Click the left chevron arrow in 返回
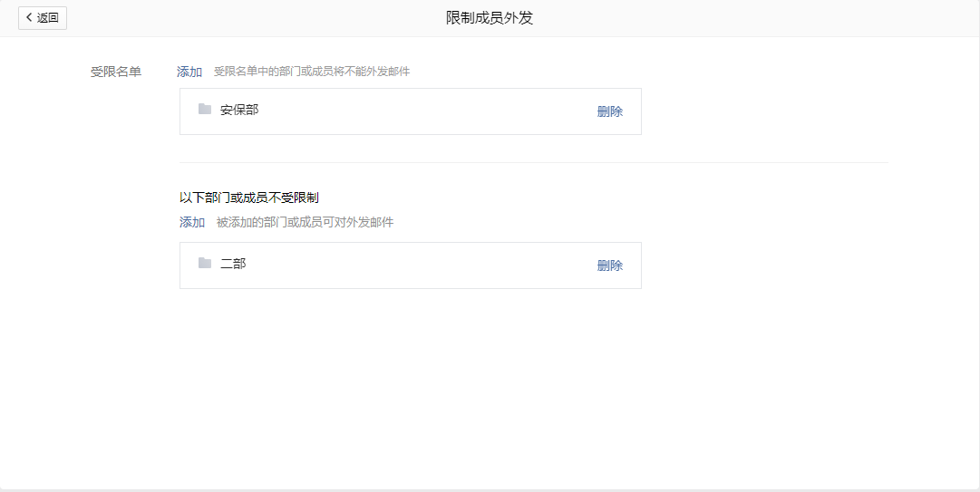This screenshot has height=492, width=980. click(29, 18)
